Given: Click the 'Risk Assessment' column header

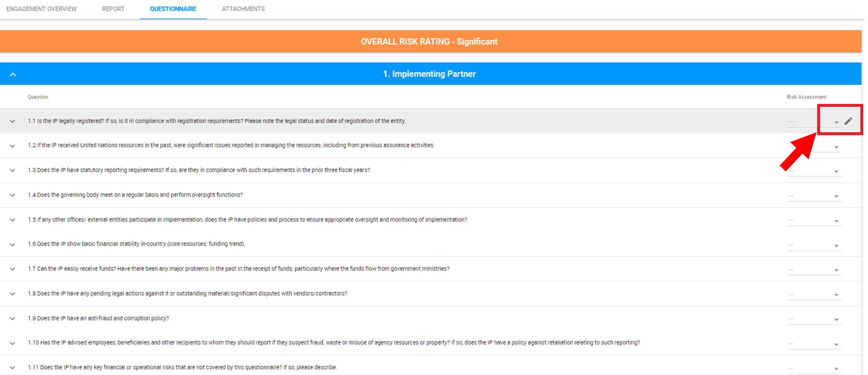Looking at the screenshot, I should [806, 97].
